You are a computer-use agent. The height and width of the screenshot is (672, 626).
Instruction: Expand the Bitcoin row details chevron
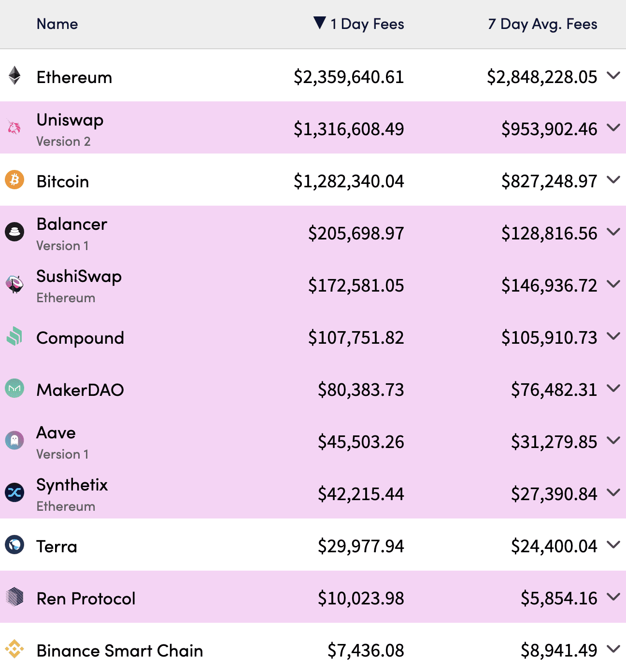613,180
